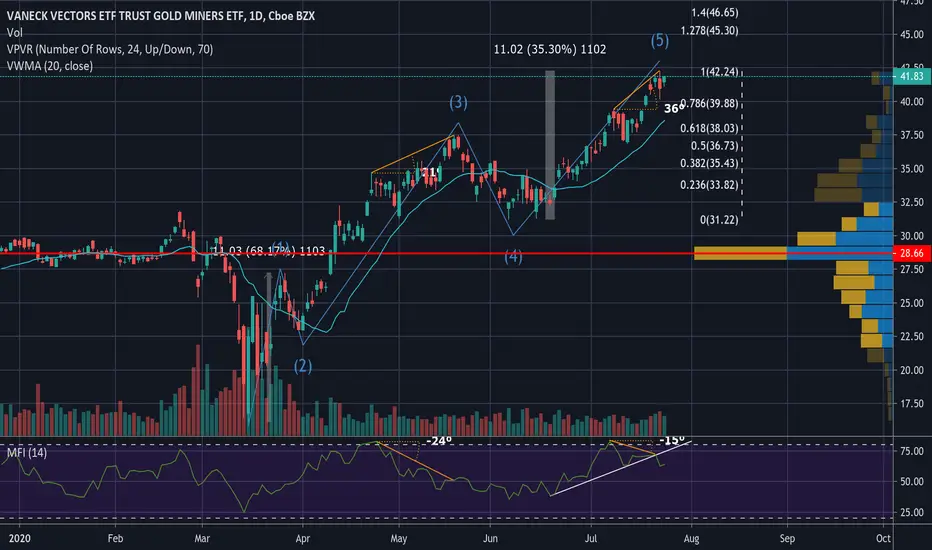Click the 2020 date on time axis

point(20,539)
